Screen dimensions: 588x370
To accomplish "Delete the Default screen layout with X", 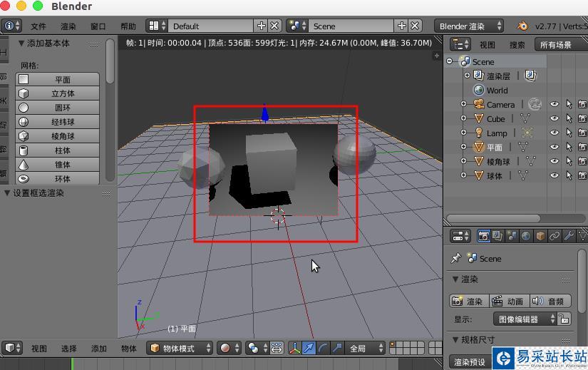I will pos(274,26).
